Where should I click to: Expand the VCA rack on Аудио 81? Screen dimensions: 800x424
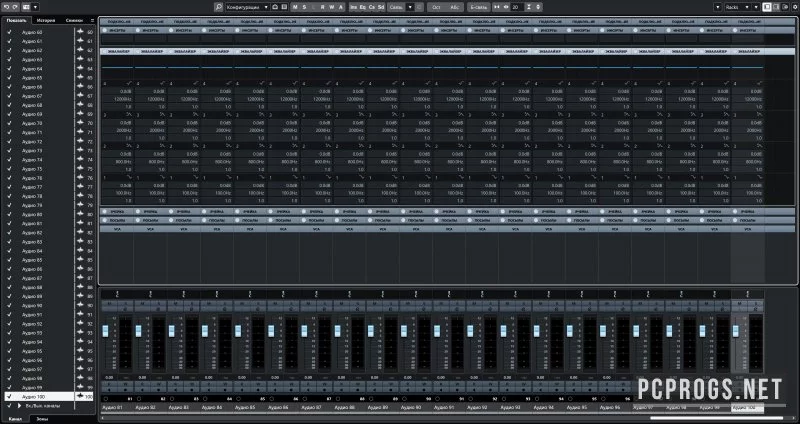coord(117,229)
